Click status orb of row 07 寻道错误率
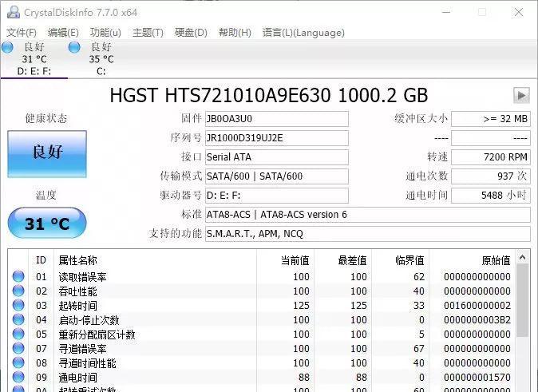 [x=18, y=348]
